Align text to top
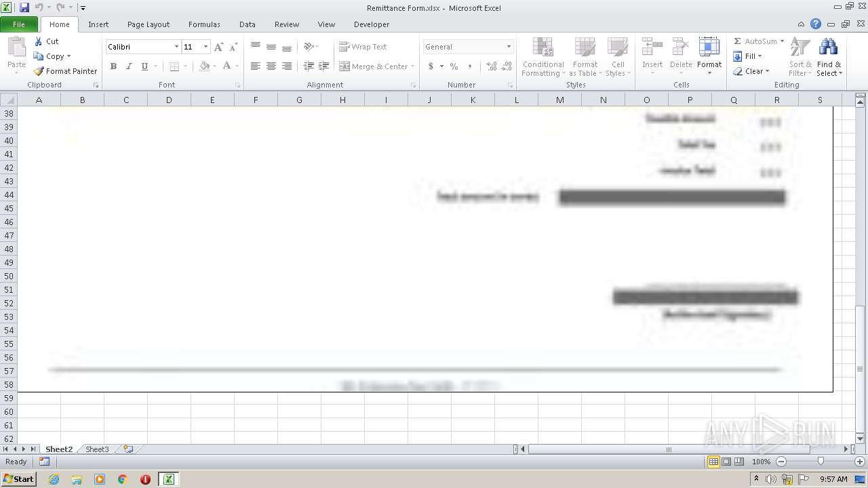The width and height of the screenshot is (868, 488). 256,47
